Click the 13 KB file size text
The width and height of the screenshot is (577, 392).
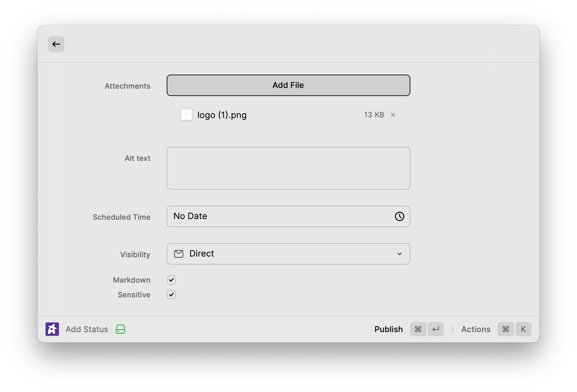[x=374, y=115]
